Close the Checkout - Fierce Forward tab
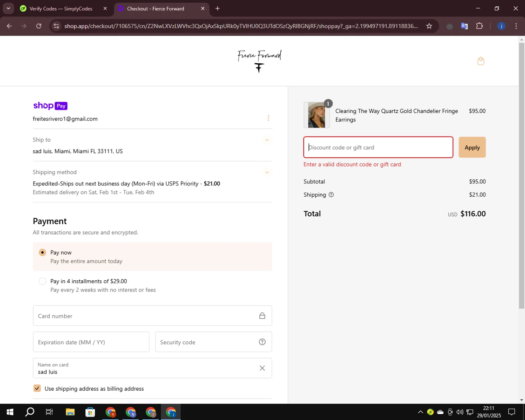 click(x=203, y=8)
